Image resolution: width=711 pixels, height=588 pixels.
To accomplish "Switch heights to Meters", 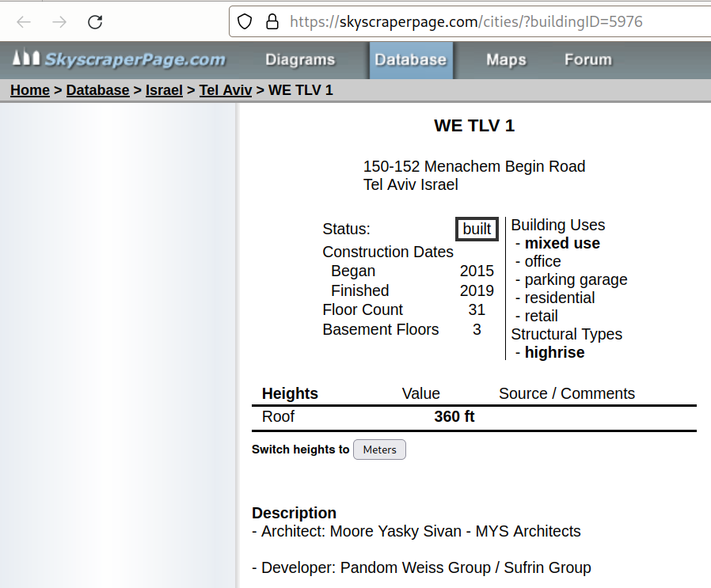I will click(379, 450).
